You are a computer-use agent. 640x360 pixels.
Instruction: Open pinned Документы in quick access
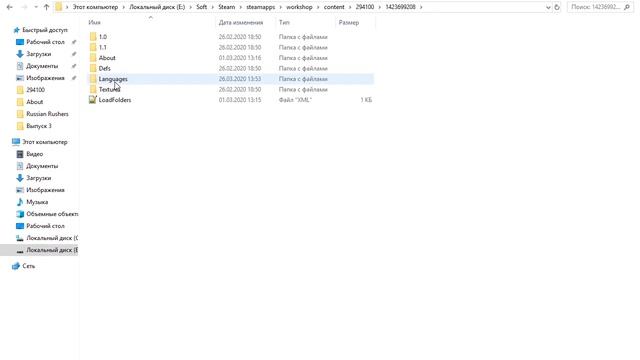coord(42,66)
